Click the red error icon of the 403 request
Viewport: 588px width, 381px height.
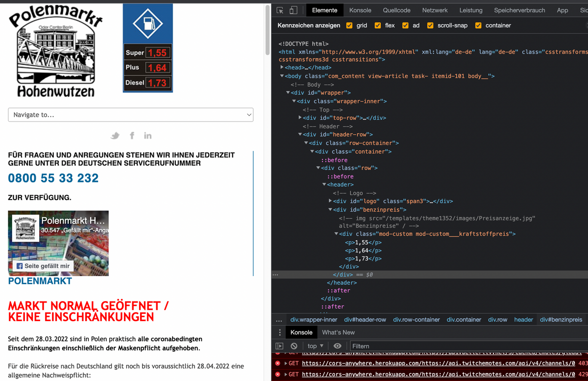click(278, 363)
